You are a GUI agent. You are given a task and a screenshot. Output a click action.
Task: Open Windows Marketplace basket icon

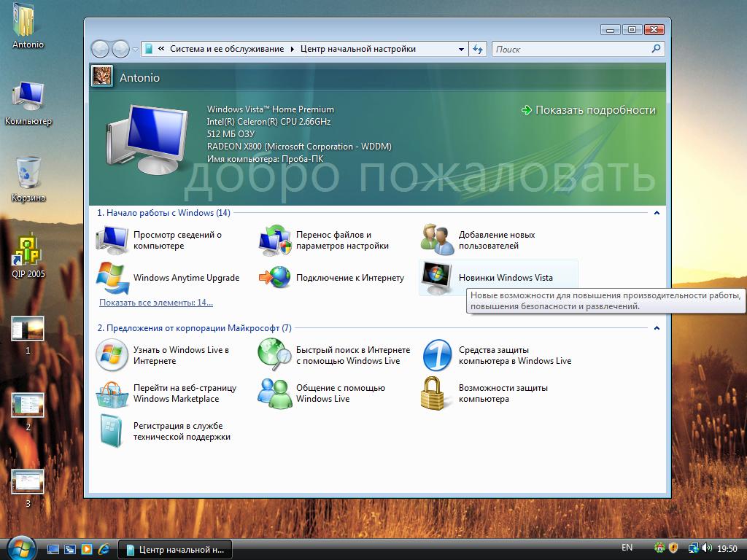[x=112, y=394]
